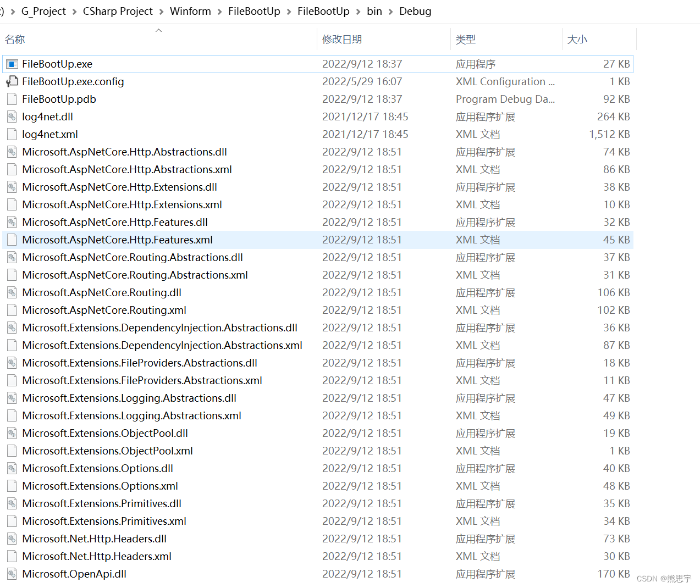Click the Microsoft.AspNetCore.Routing.Abstractions.xml icon

point(12,275)
